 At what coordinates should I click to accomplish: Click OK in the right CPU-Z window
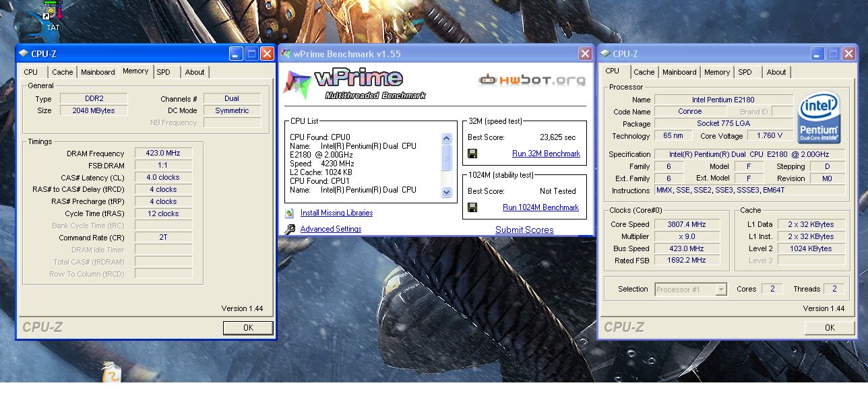coord(830,328)
